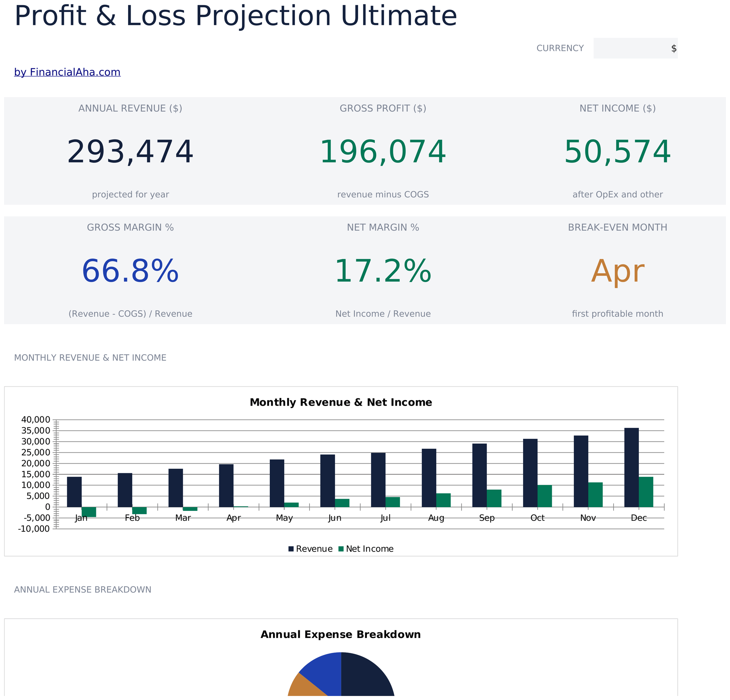Click the January Revenue bar
This screenshot has height=700, width=730.
pyautogui.click(x=74, y=492)
